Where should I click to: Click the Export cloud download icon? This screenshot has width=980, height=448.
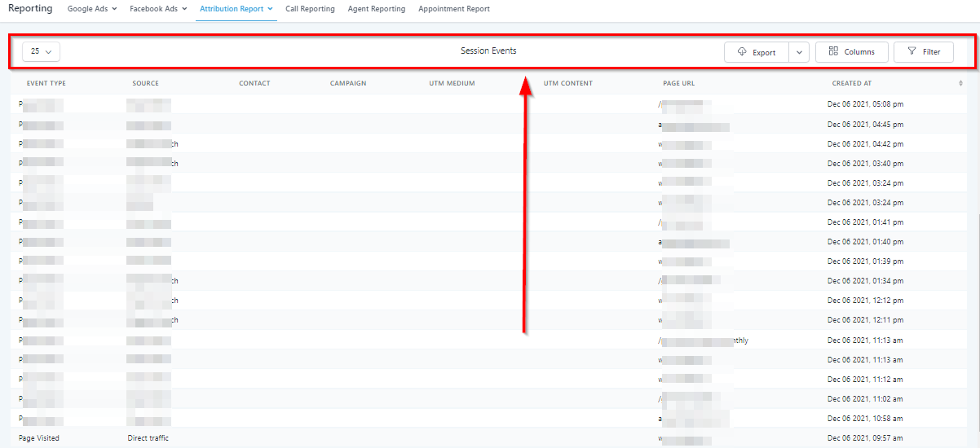pyautogui.click(x=742, y=52)
